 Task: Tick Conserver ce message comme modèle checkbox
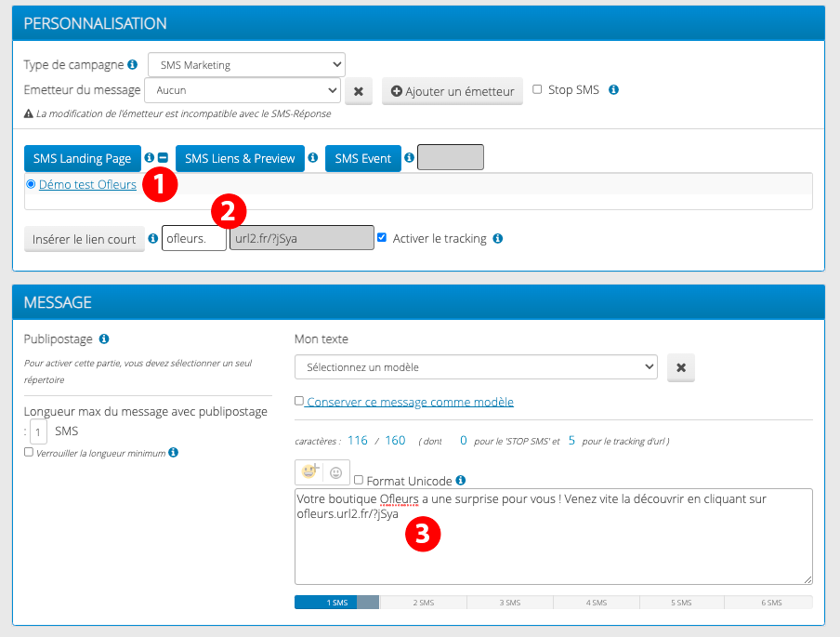[x=299, y=401]
